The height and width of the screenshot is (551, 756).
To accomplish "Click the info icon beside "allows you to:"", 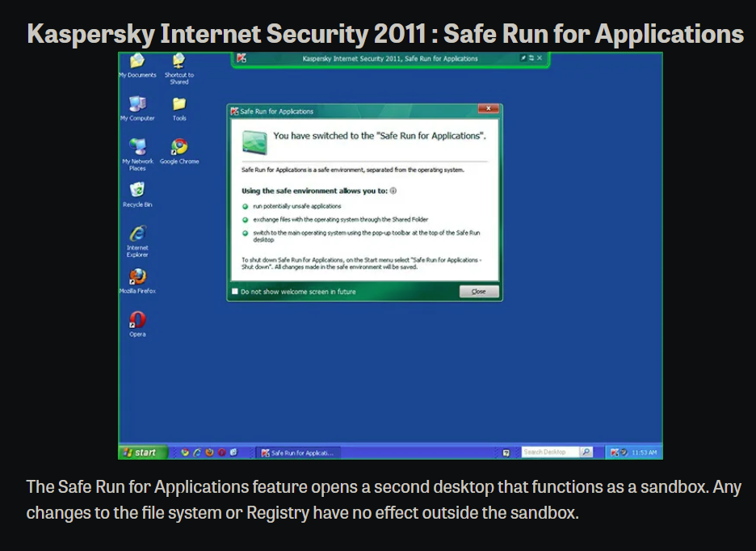I will 393,191.
